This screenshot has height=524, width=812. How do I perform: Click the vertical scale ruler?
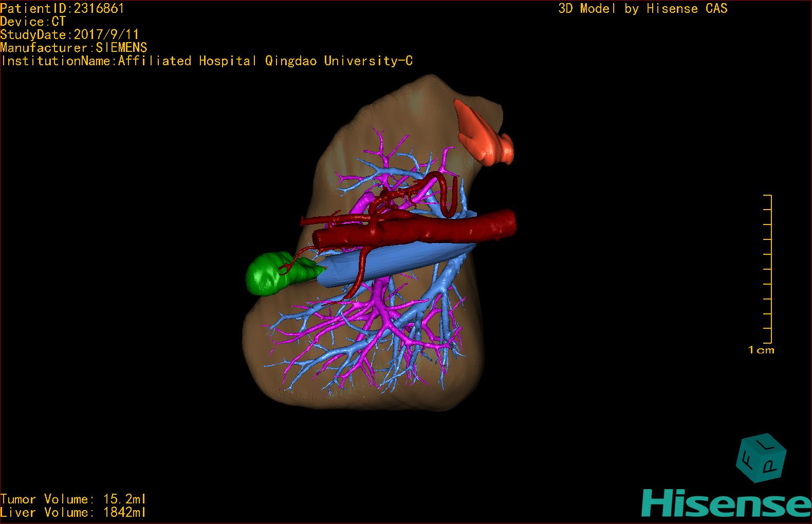tap(768, 269)
